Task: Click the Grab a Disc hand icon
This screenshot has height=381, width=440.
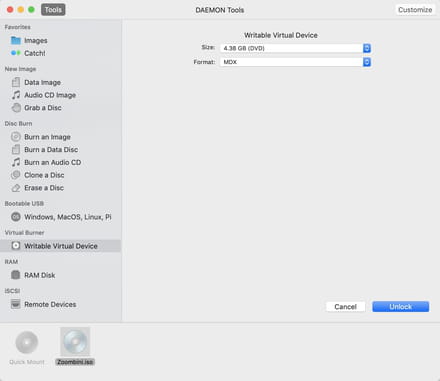Action: (16, 108)
